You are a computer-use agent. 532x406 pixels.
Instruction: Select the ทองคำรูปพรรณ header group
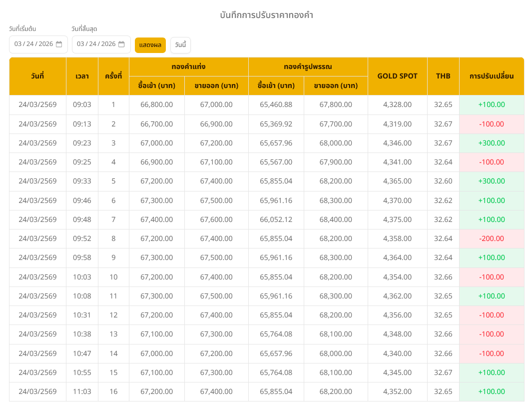pos(308,66)
